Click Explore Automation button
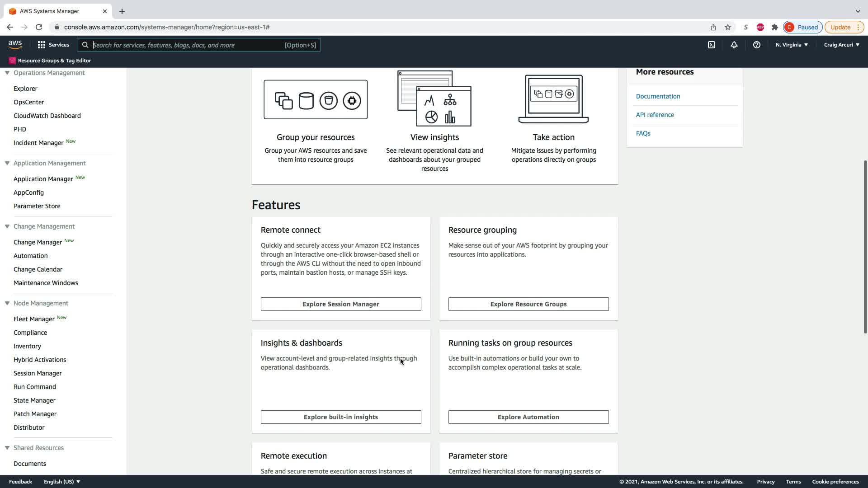 (x=528, y=417)
